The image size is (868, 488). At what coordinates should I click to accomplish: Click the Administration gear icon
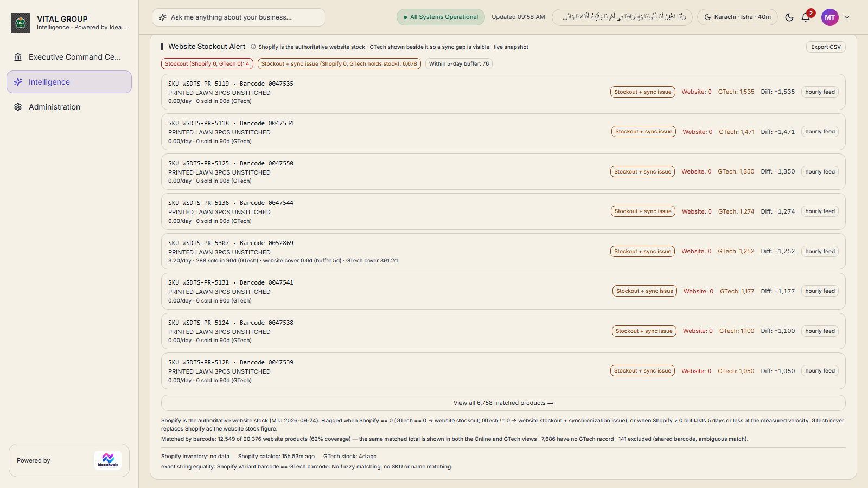(x=18, y=107)
